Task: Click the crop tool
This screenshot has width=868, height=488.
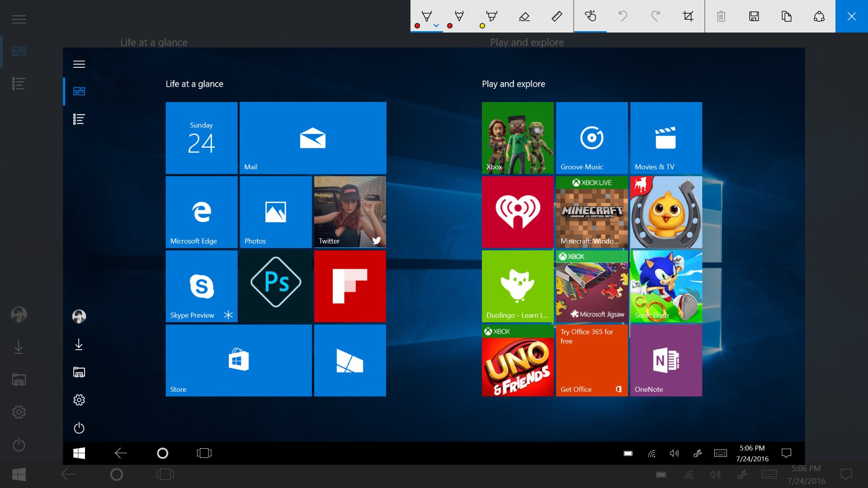Action: [x=688, y=16]
